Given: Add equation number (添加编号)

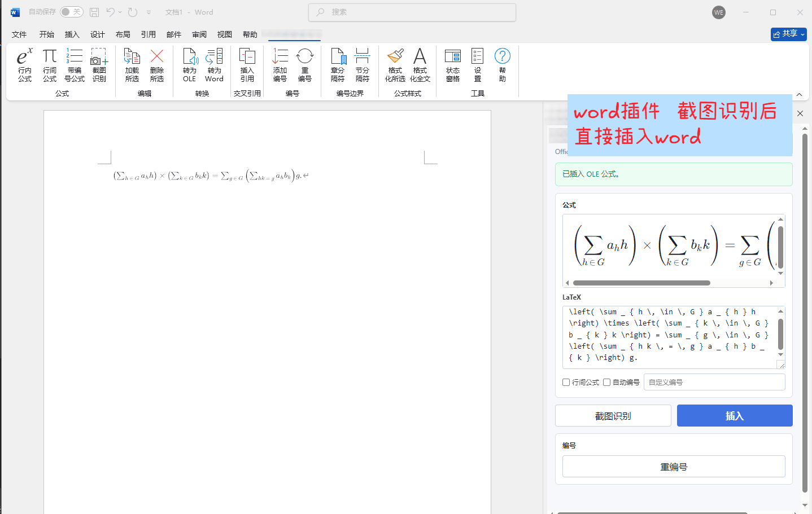Looking at the screenshot, I should [280, 65].
